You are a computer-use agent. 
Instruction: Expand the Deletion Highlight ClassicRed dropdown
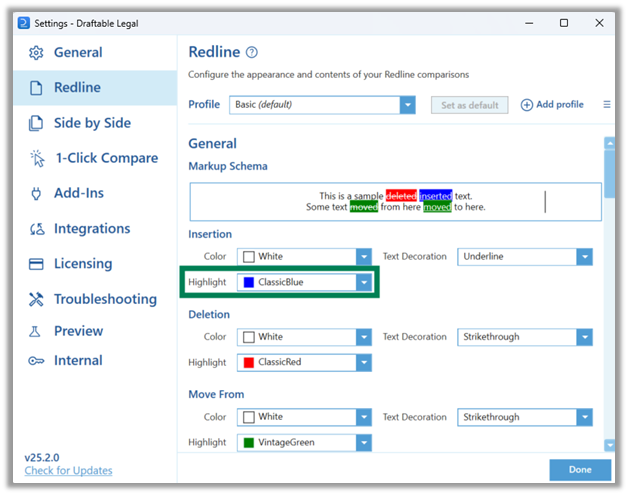tap(364, 362)
